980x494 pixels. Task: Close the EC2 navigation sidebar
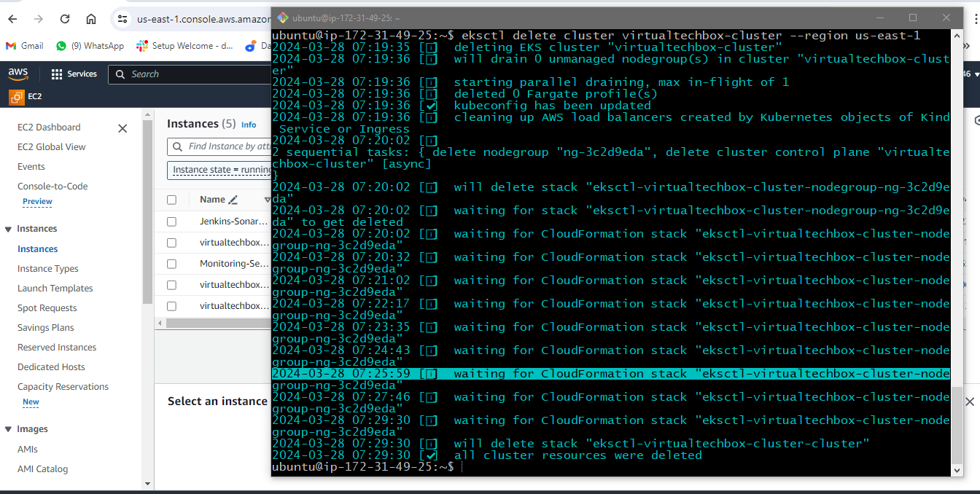point(122,128)
